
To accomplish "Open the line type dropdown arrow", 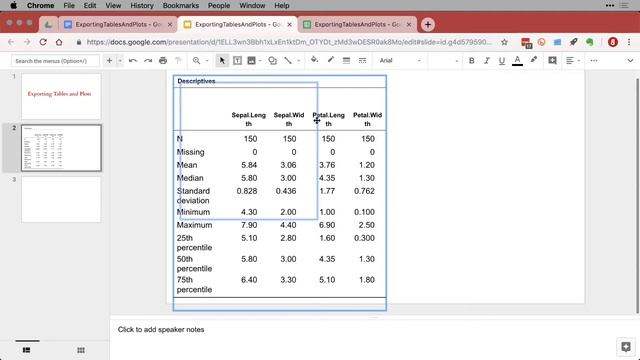I will tap(299, 61).
